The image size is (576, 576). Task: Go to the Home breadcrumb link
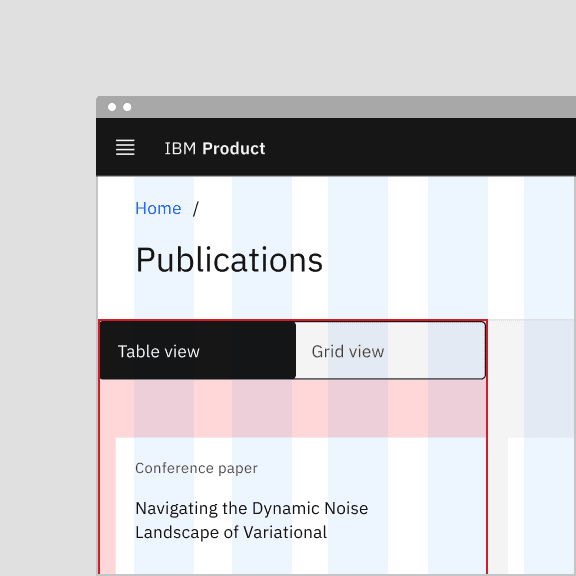pyautogui.click(x=158, y=208)
